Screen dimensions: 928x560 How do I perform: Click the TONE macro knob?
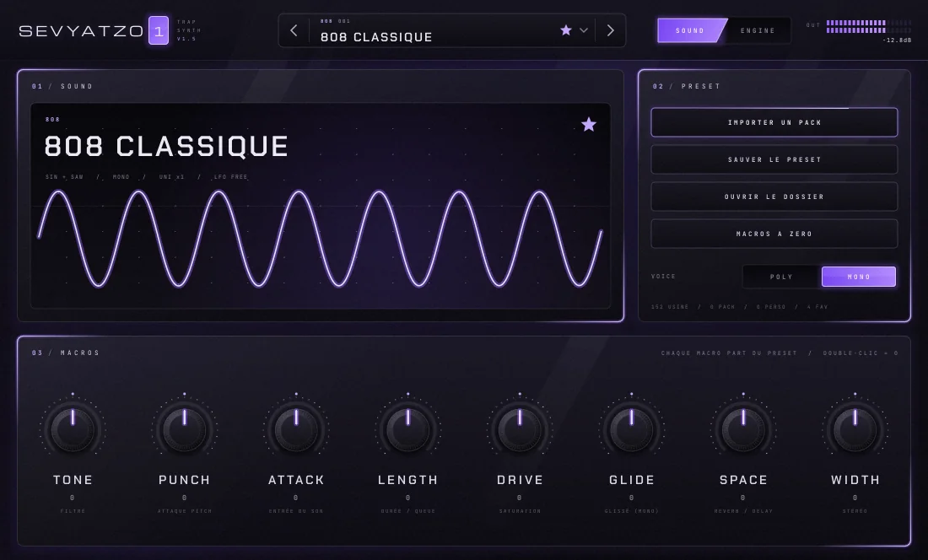[x=73, y=428]
